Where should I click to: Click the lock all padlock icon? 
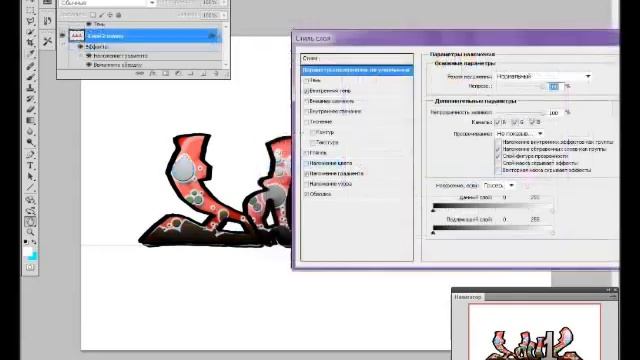click(118, 15)
